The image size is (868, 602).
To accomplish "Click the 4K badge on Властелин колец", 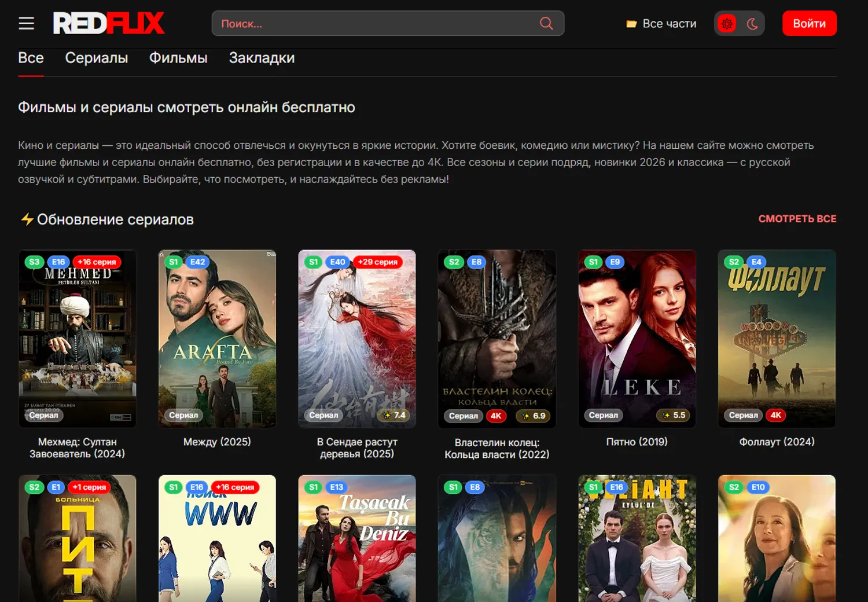I will pyautogui.click(x=496, y=416).
